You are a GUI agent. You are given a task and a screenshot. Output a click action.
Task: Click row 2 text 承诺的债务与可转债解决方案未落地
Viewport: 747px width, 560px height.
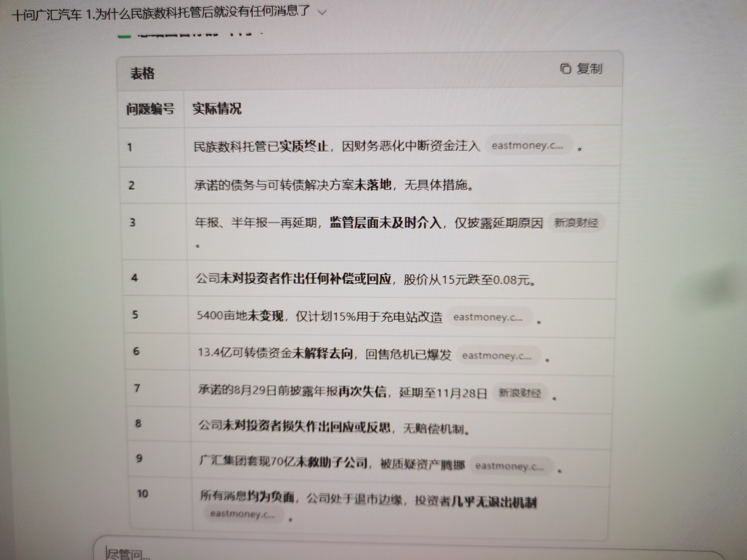pyautogui.click(x=293, y=185)
